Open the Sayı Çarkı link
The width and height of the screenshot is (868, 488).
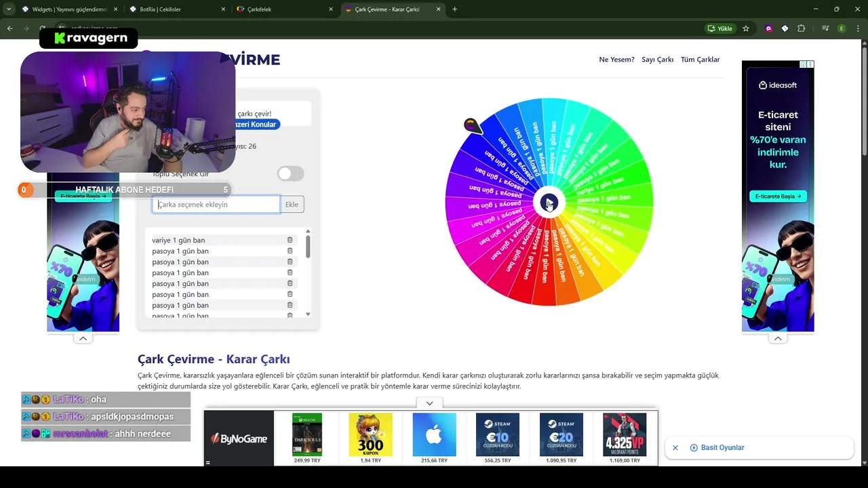coord(657,60)
